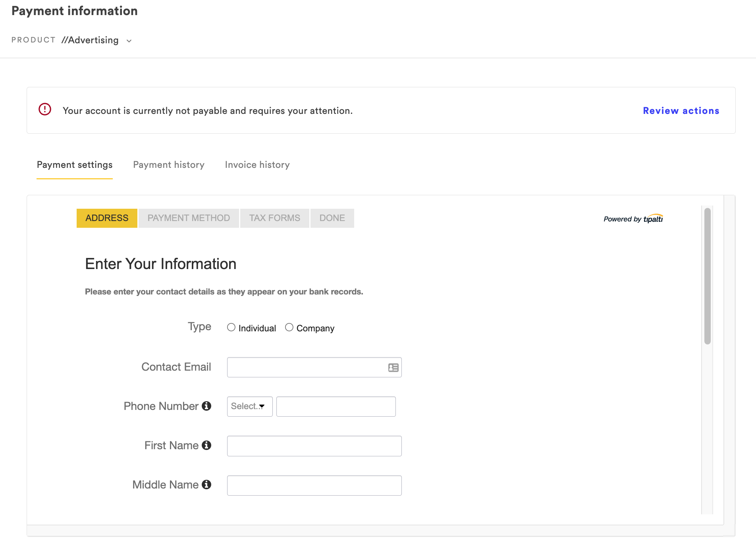
Task: Click the Tipalti logo
Action: [x=653, y=219]
